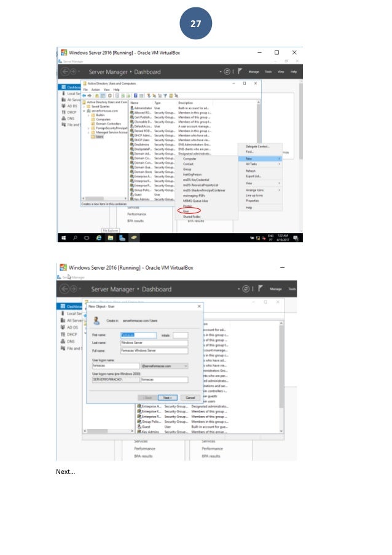Click the Full name field
392x555 pixels.
pyautogui.click(x=154, y=350)
